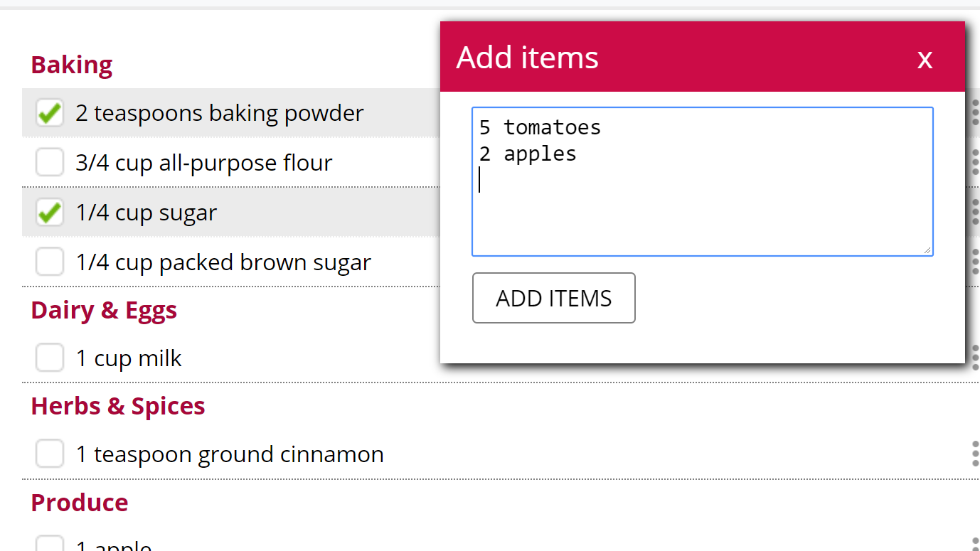Check off 3/4 cup all-purpose flour
This screenshot has height=551, width=980.
point(50,163)
